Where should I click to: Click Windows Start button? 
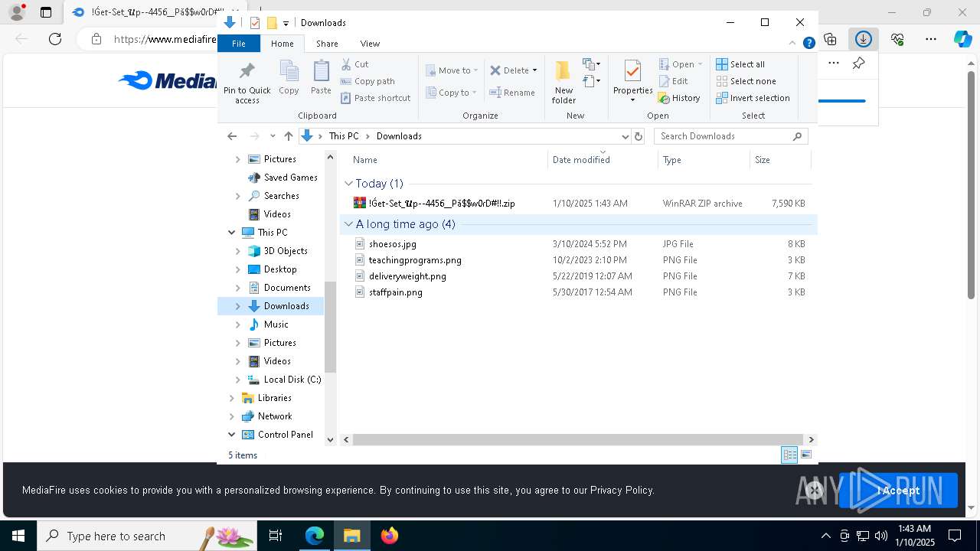point(18,536)
